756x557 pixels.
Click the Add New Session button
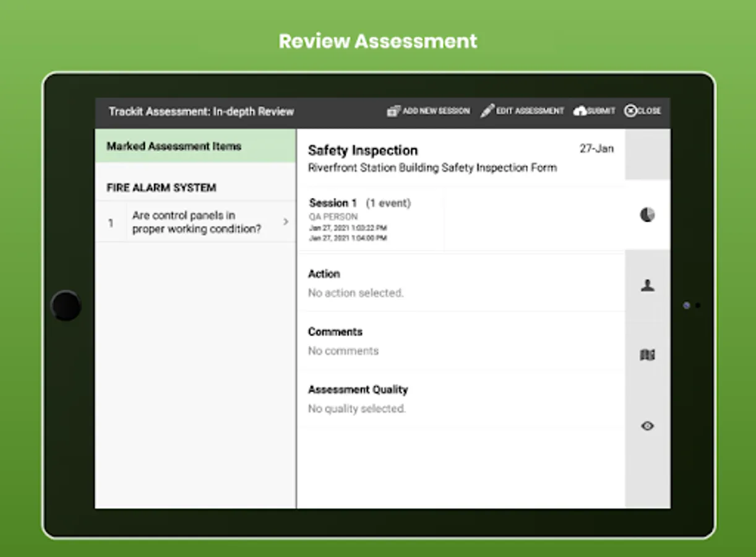point(428,111)
